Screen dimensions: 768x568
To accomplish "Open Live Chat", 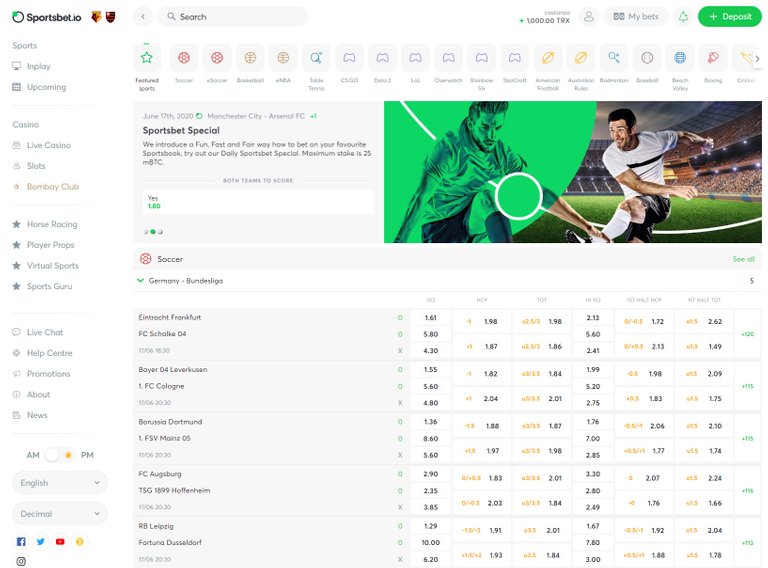I will click(38, 332).
